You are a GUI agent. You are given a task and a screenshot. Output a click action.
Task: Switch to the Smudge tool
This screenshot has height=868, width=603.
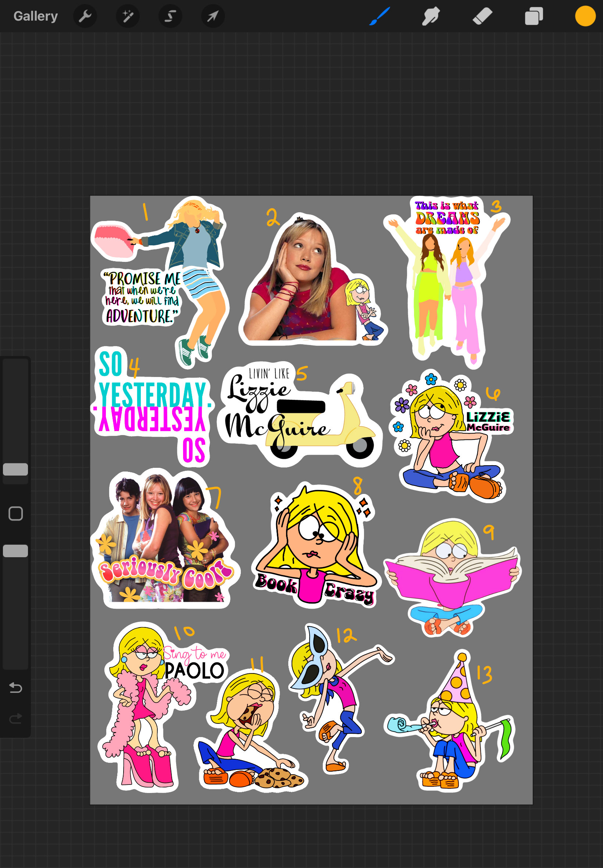pyautogui.click(x=430, y=16)
